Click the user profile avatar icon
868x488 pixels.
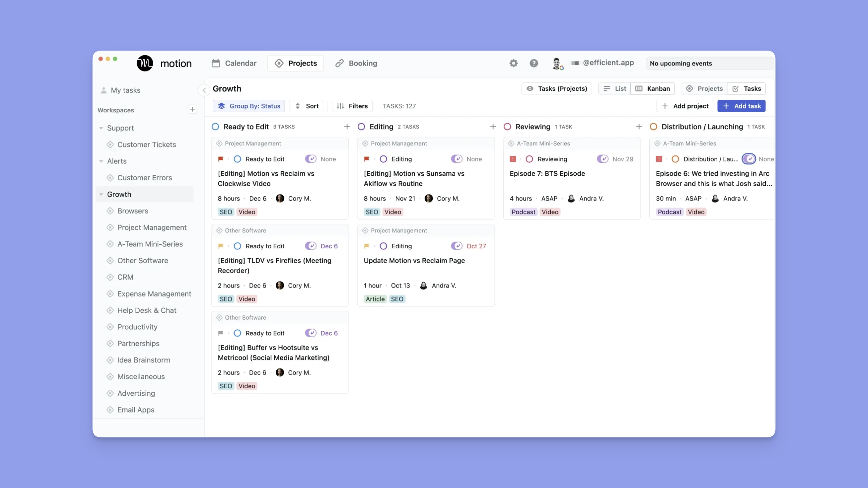click(x=557, y=63)
